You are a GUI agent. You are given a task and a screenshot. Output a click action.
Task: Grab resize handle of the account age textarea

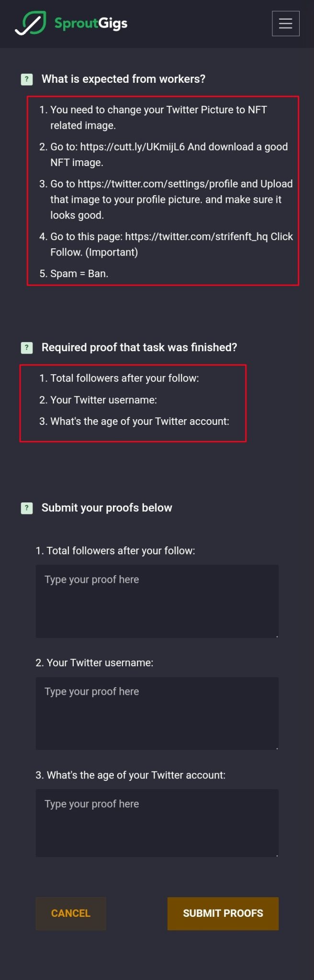pos(277,855)
